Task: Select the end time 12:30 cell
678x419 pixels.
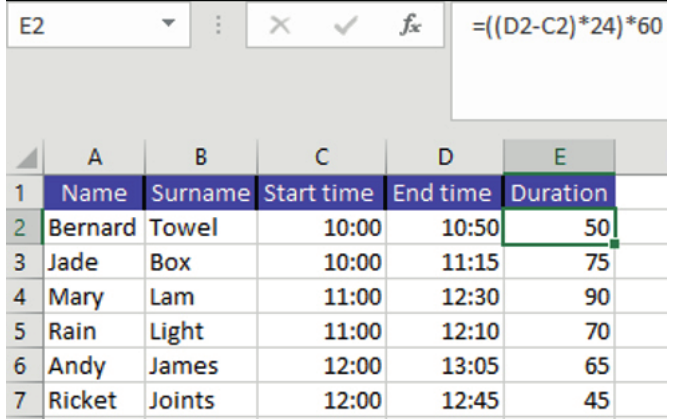Action: pos(445,296)
